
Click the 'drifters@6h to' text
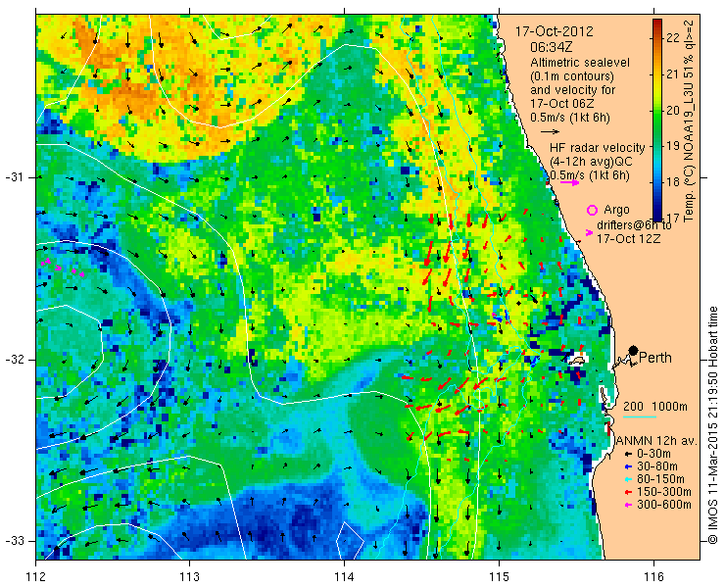(635, 225)
